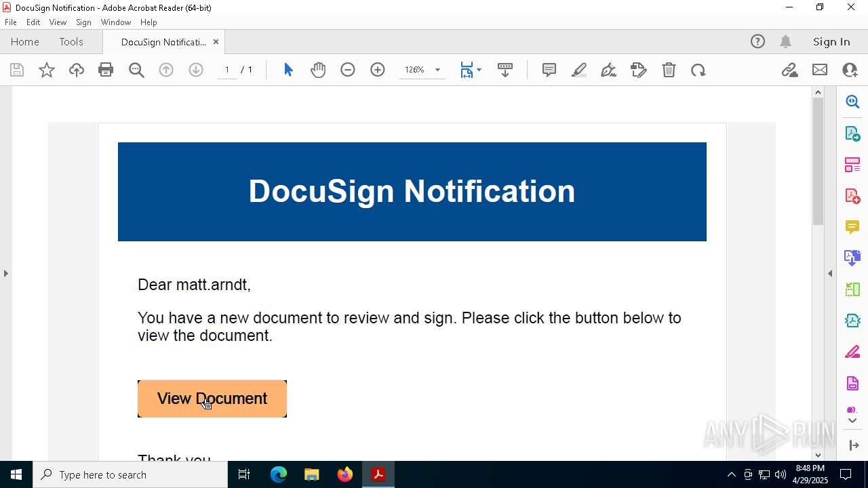The image size is (868, 488).
Task: Open the File menu
Action: tap(10, 22)
